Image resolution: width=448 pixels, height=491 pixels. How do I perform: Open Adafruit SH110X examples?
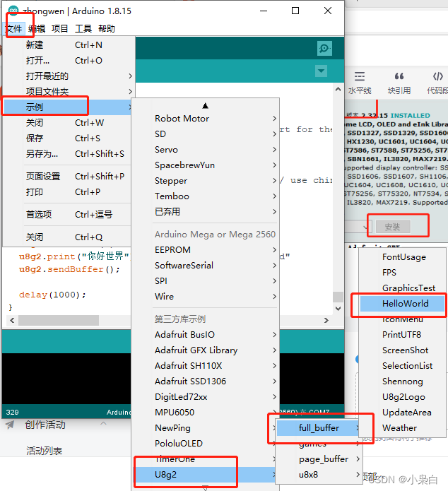click(205, 366)
